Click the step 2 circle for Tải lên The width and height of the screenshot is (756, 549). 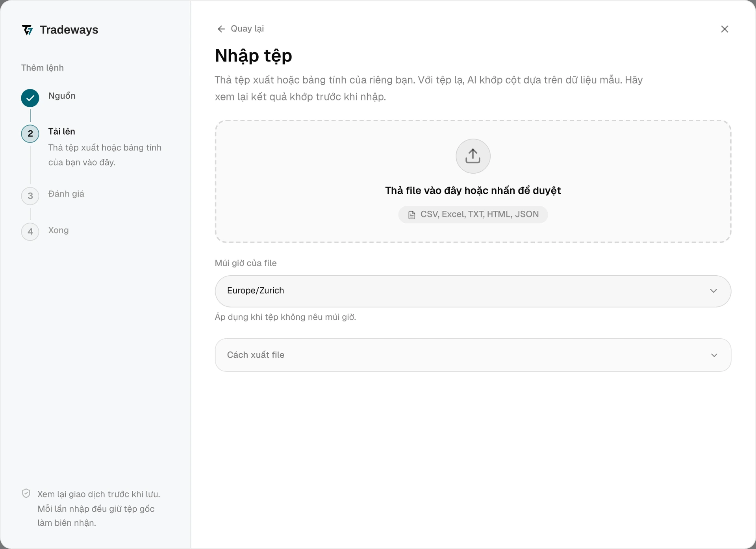[x=30, y=134]
